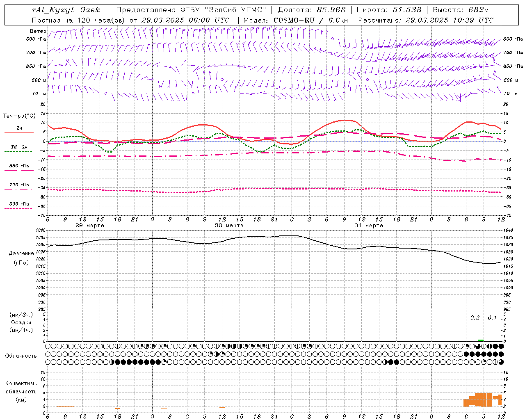Image resolution: width=525 pixels, height=420 pixels.
Task: Click the green precipitation bar
Action: [481, 340]
